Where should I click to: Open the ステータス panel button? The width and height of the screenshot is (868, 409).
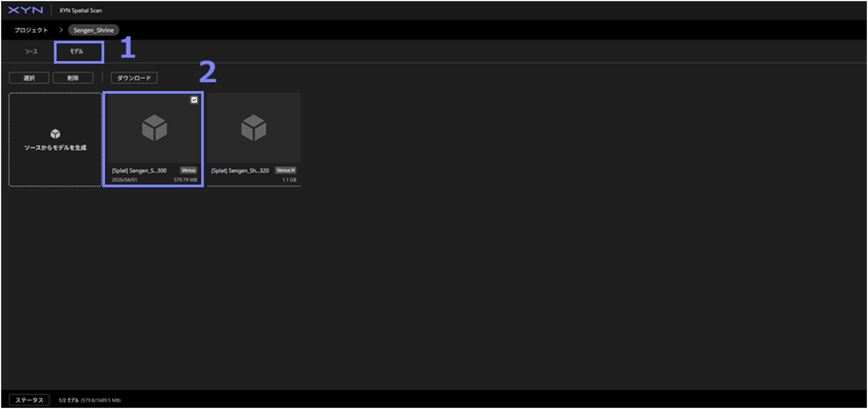coord(29,400)
